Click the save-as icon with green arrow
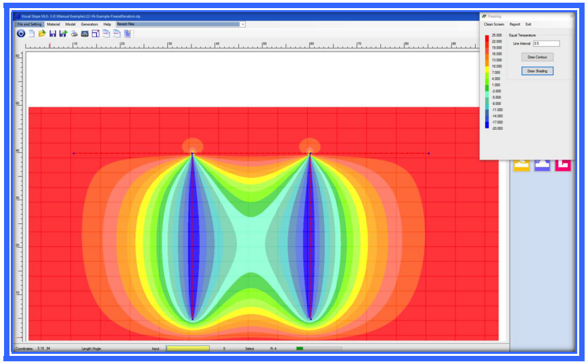The image size is (588, 364). click(x=64, y=33)
